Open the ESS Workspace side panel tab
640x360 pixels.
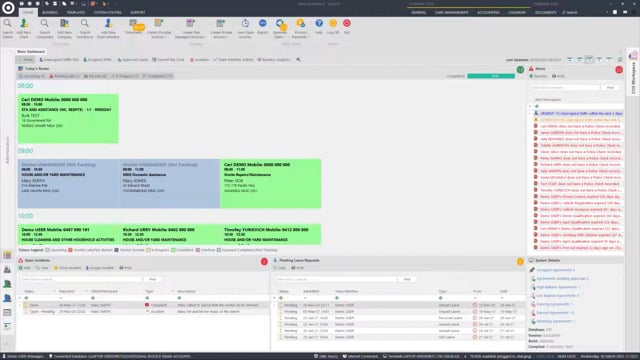click(633, 73)
